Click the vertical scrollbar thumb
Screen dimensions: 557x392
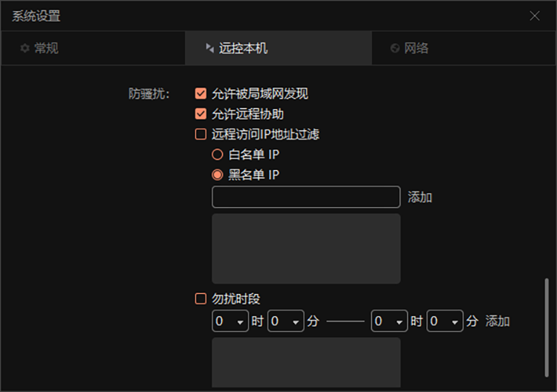coord(547,327)
